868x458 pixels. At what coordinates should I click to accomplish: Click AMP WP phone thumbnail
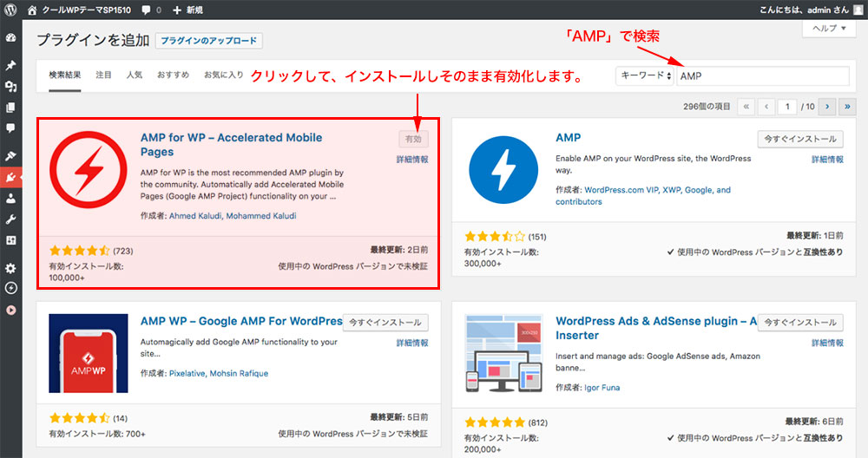[x=88, y=353]
